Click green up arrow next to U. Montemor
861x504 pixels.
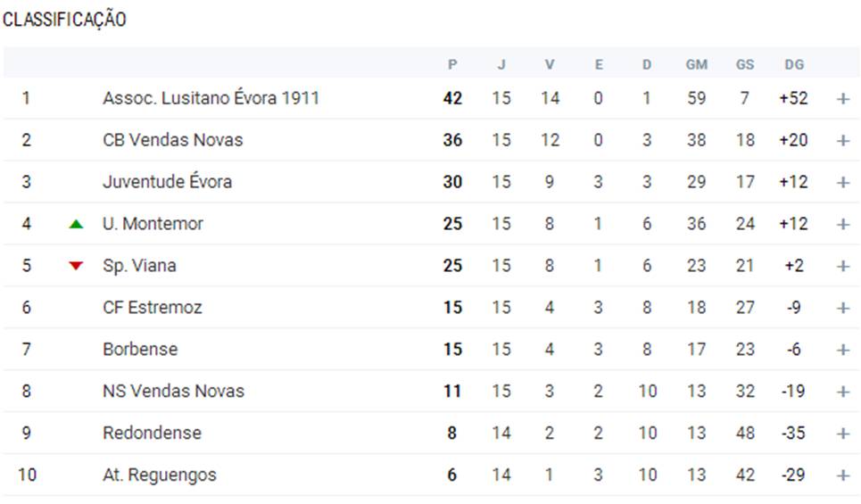tap(76, 224)
